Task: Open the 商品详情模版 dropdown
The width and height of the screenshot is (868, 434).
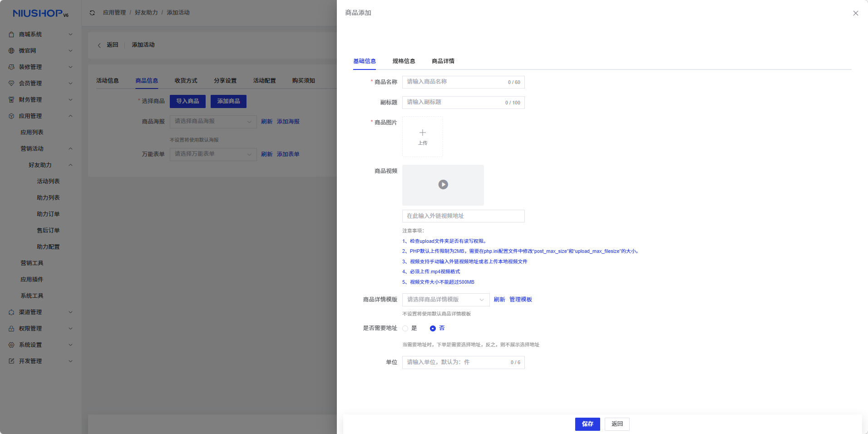Action: pos(445,300)
